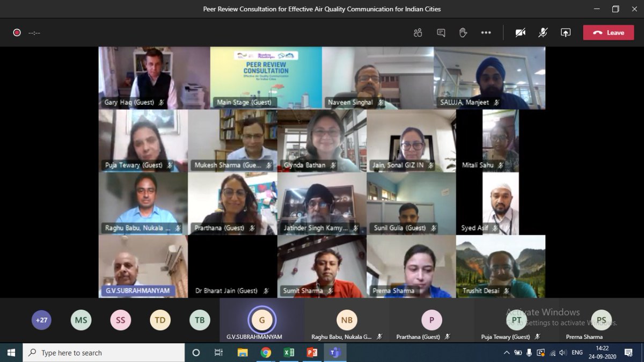Select Mukesh Sharma's video tile
This screenshot has height=362, width=644.
click(232, 141)
